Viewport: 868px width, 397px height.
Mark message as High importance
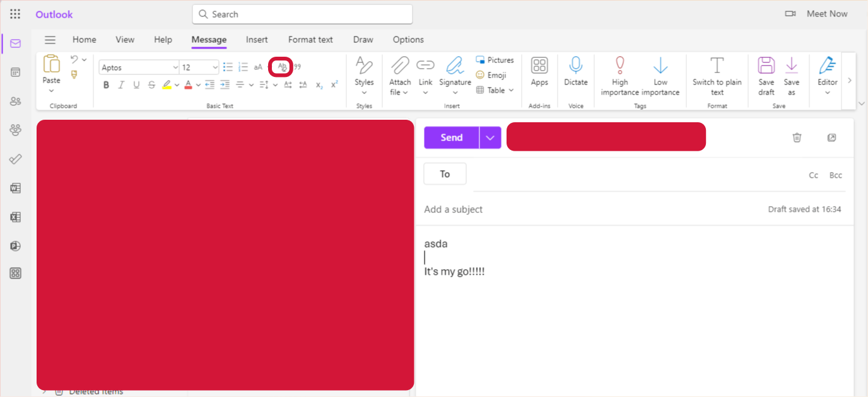click(620, 76)
